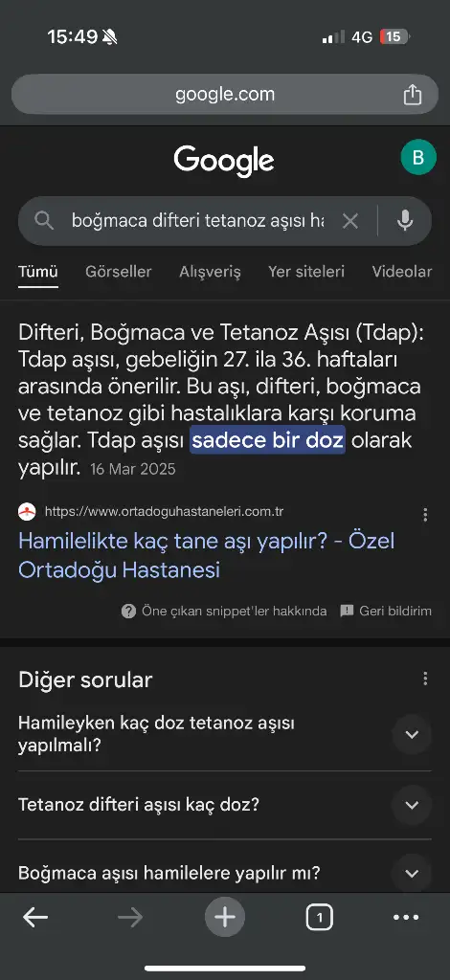
Task: Tap the share icon in address bar
Action: (412, 95)
